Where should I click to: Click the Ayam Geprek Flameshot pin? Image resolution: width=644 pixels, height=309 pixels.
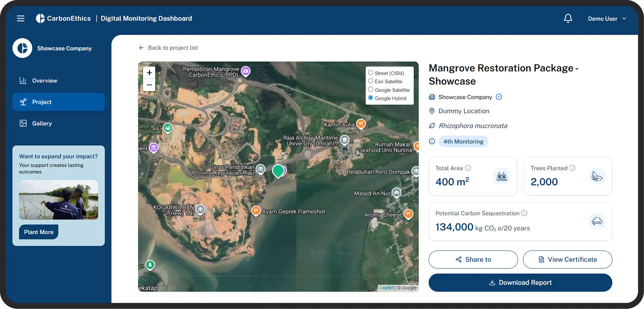(256, 211)
